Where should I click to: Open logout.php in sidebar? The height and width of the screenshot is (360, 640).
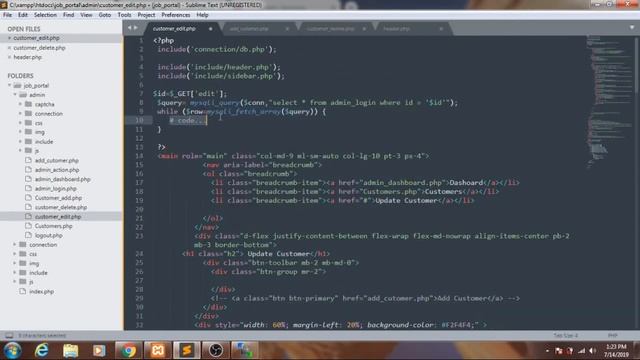point(49,236)
